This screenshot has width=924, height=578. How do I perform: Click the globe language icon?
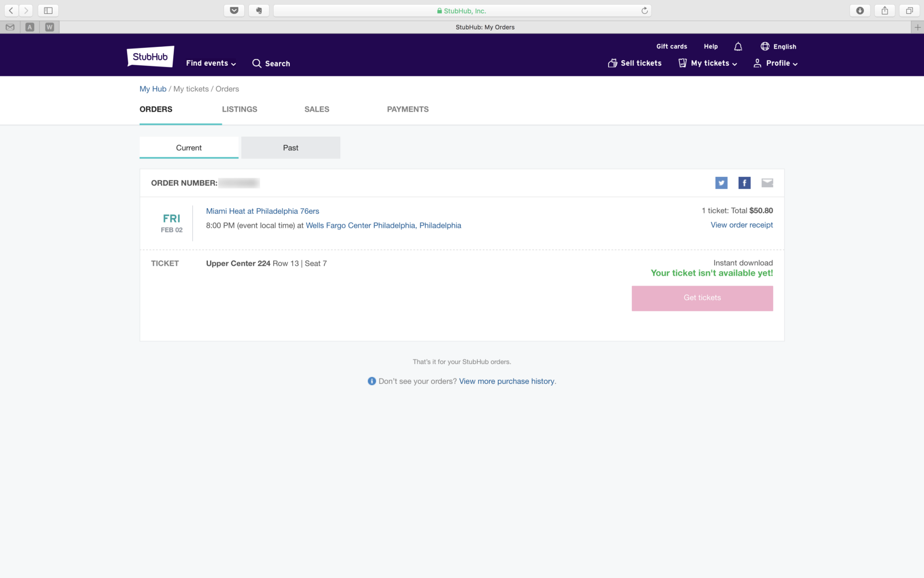765,46
